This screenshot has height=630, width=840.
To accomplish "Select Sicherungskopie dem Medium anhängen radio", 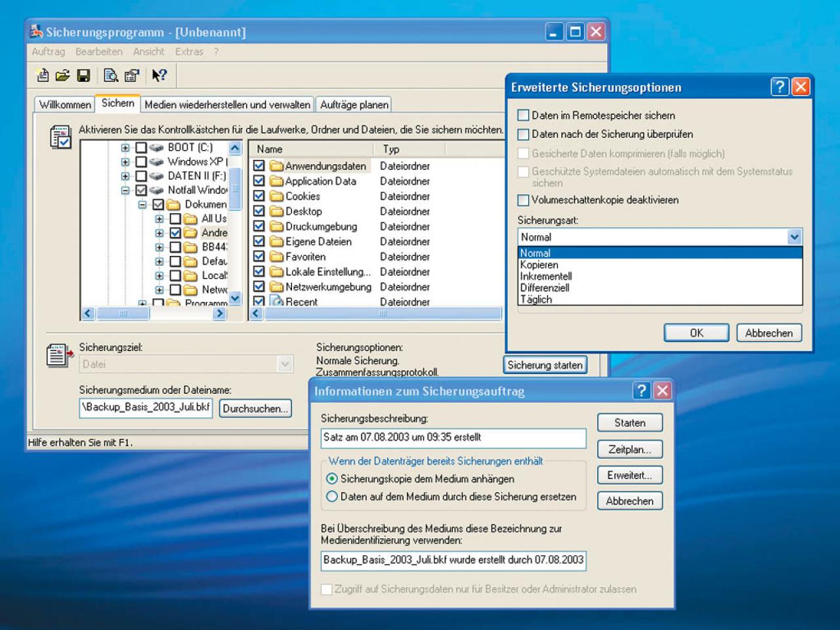I will click(x=332, y=479).
